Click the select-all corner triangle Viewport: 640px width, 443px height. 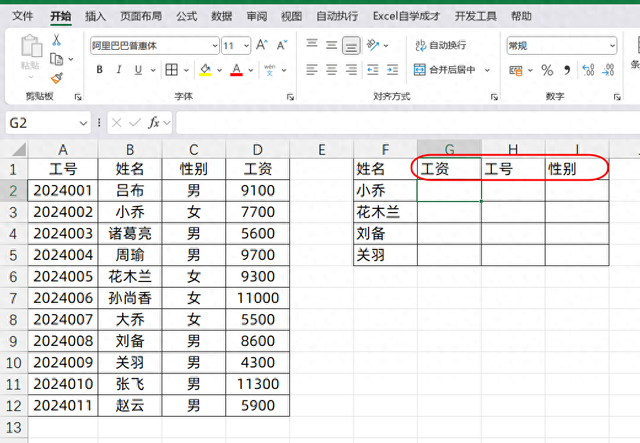point(18,149)
